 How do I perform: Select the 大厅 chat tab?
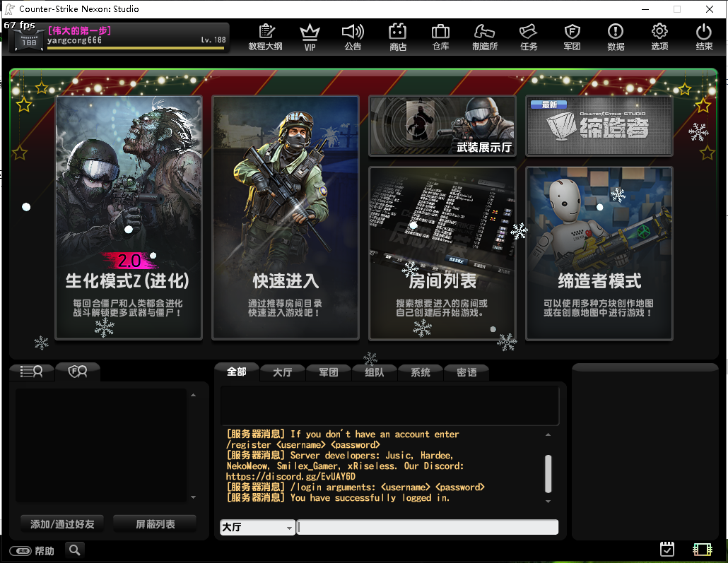coord(282,372)
